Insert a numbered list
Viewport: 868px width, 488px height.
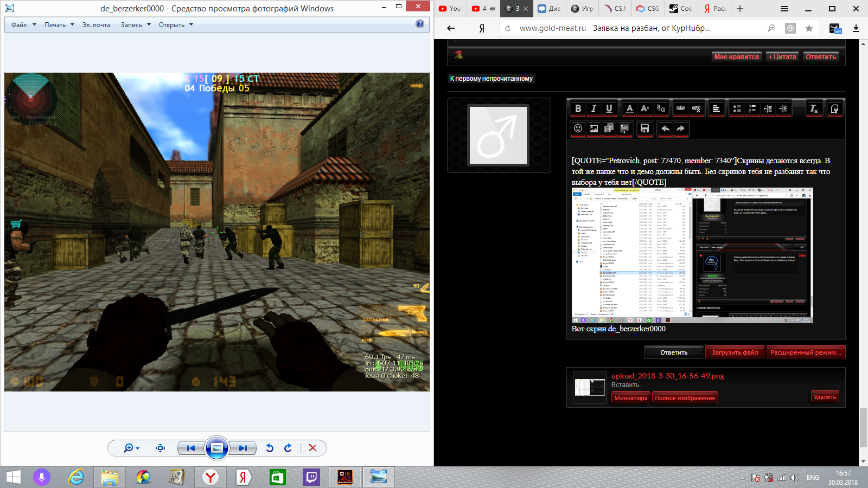point(752,109)
